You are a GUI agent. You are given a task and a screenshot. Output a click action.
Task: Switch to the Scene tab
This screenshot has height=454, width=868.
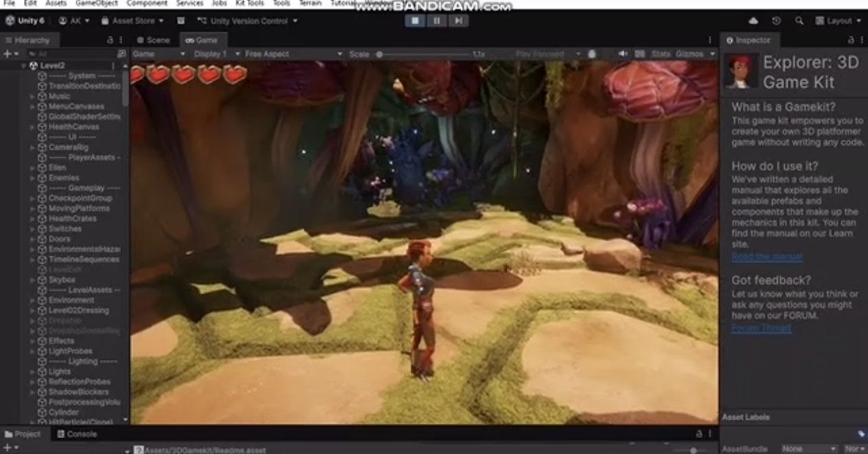(153, 40)
